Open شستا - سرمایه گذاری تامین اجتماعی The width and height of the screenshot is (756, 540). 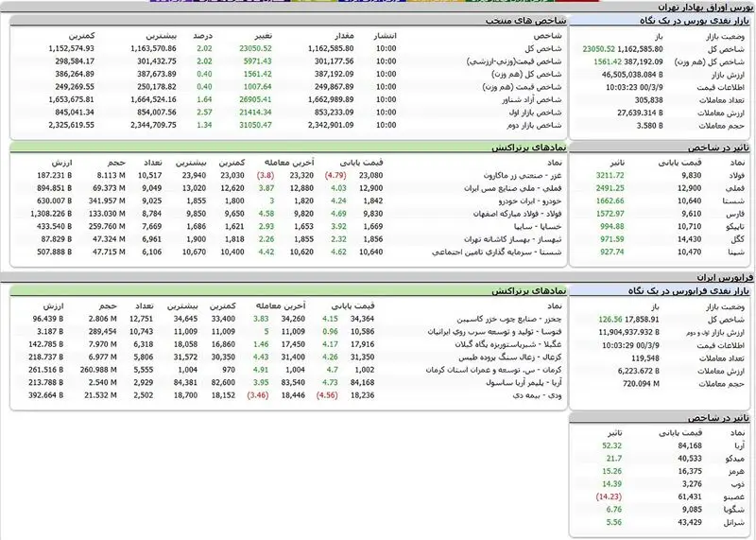(x=497, y=252)
